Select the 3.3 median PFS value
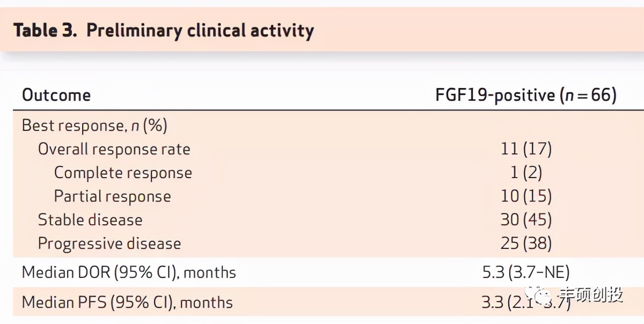 pyautogui.click(x=492, y=302)
